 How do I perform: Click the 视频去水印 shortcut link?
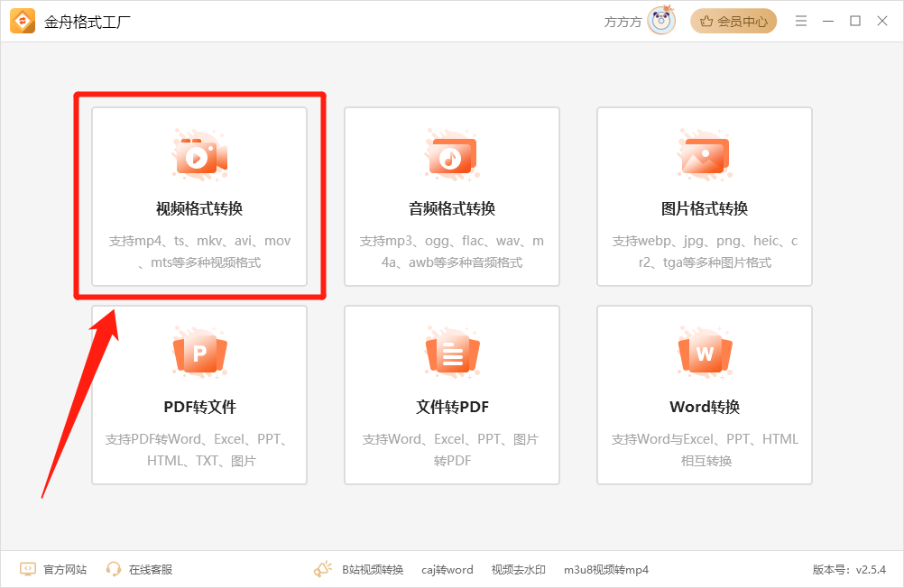coord(518,569)
